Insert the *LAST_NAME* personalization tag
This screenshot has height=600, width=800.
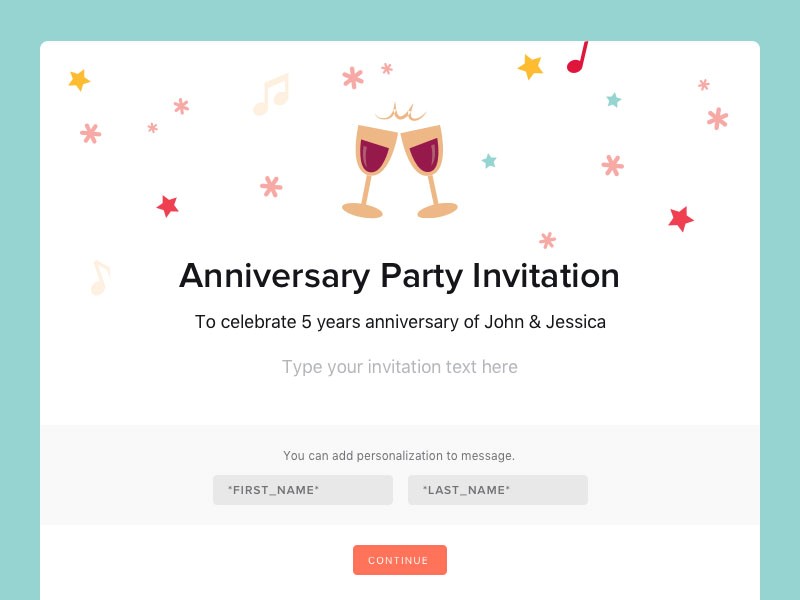coord(498,490)
